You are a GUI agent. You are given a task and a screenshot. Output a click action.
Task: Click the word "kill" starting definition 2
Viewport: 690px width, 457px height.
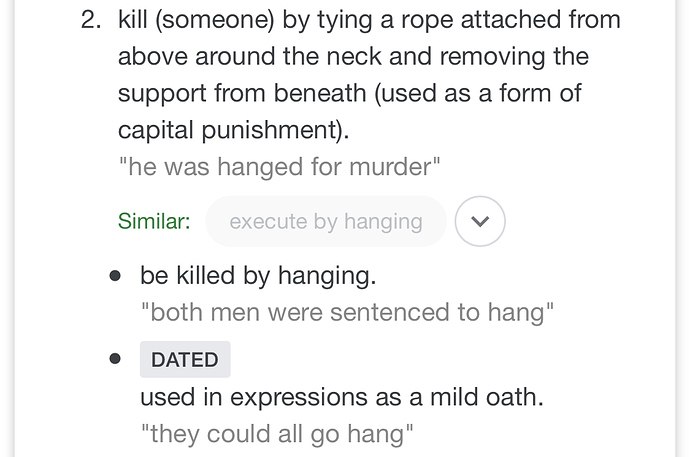click(x=133, y=19)
